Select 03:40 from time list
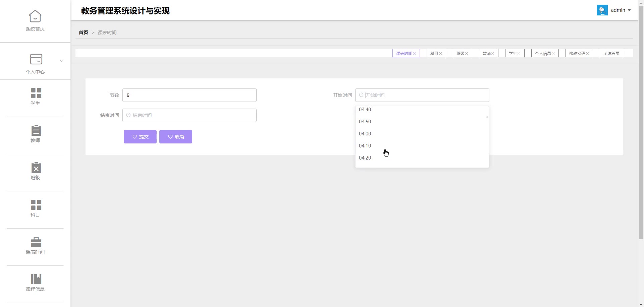644x307 pixels. point(422,110)
